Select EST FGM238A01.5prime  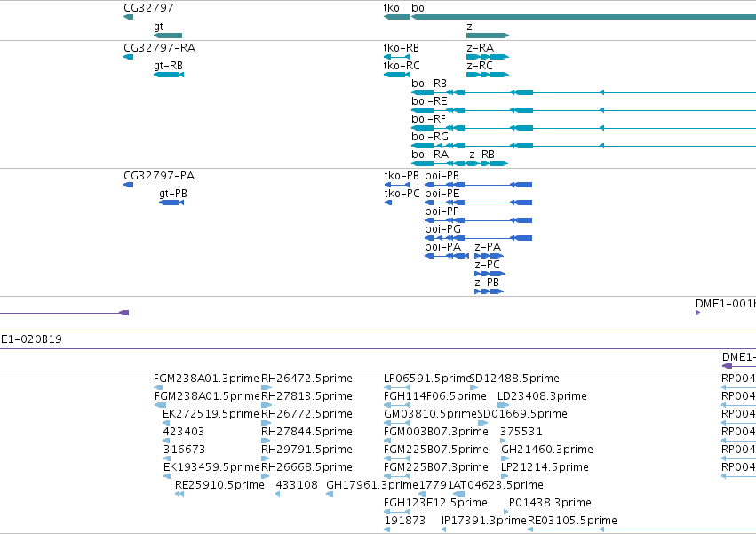pos(207,396)
